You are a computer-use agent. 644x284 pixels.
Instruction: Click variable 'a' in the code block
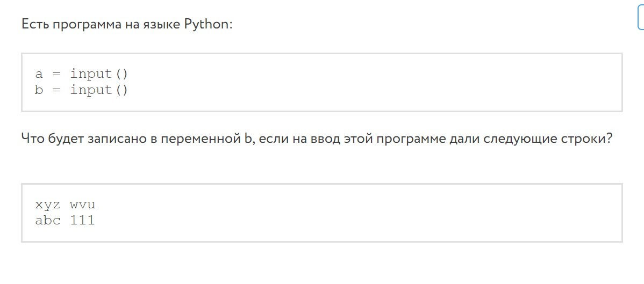point(39,74)
